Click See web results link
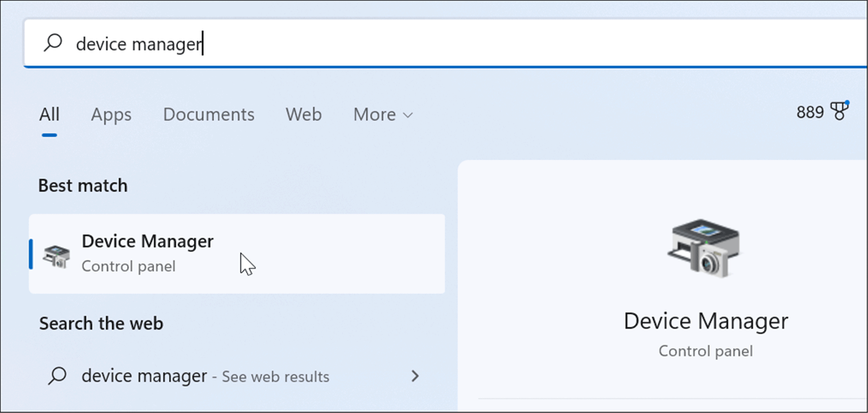Image resolution: width=868 pixels, height=413 pixels. pyautogui.click(x=275, y=377)
